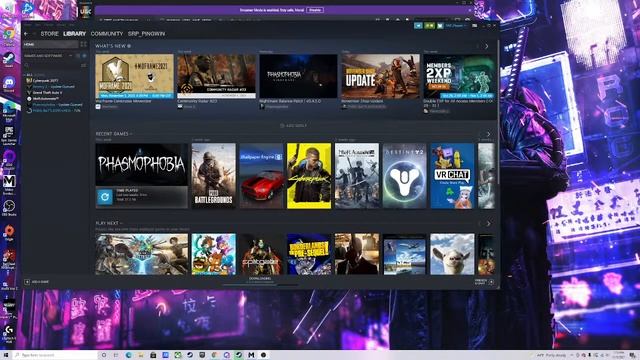Screen dimensions: 640x360
Task: Open the SRP_PINGWIN profile tab
Action: tap(147, 33)
